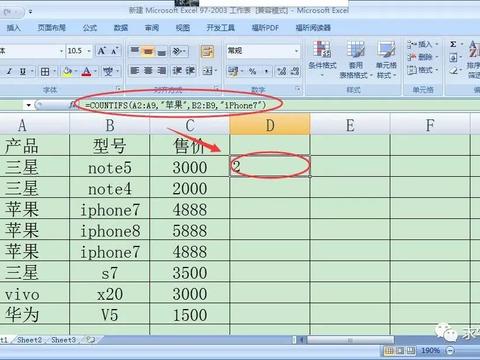This screenshot has height=360, width=480.
Task: Click the AutoSum sigma icon
Action: 453,44
